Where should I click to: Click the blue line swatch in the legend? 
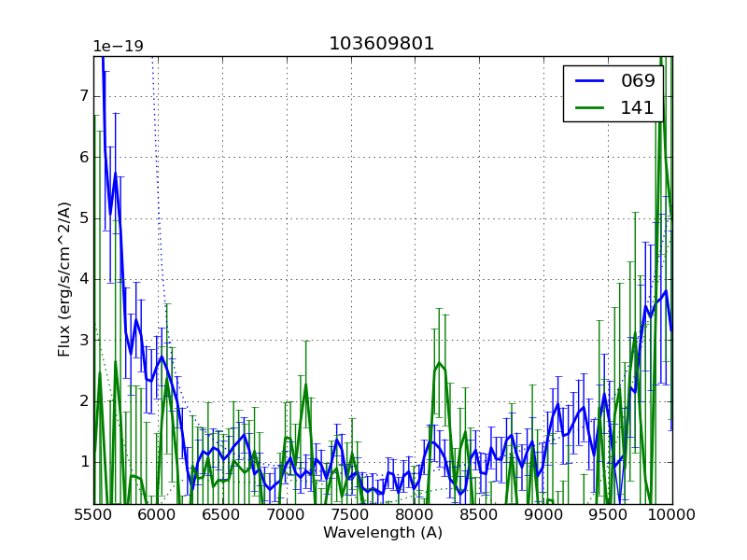point(588,80)
